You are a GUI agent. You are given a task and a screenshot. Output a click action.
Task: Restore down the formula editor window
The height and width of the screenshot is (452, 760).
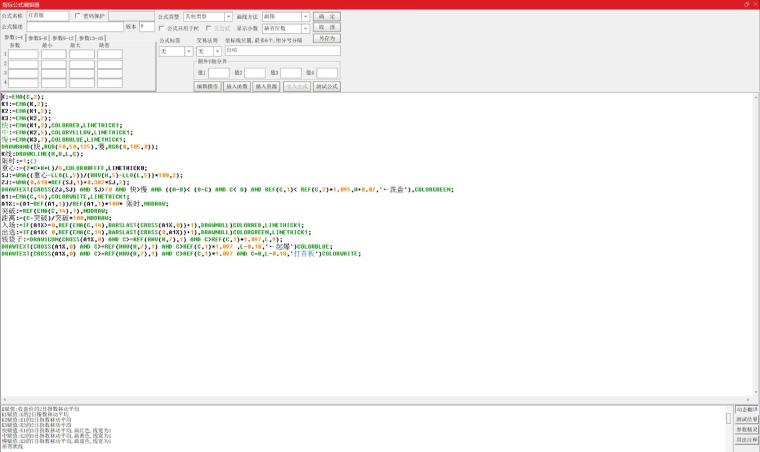tap(746, 4)
